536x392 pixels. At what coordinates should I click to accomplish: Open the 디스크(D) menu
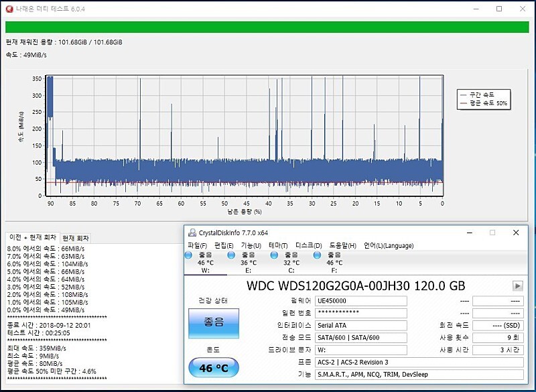308,245
